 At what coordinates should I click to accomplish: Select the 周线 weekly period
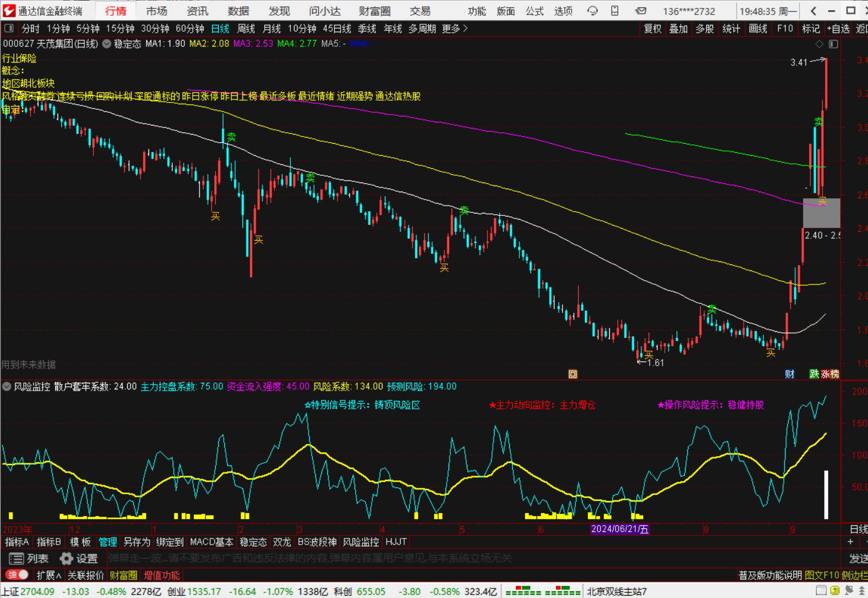(x=246, y=29)
